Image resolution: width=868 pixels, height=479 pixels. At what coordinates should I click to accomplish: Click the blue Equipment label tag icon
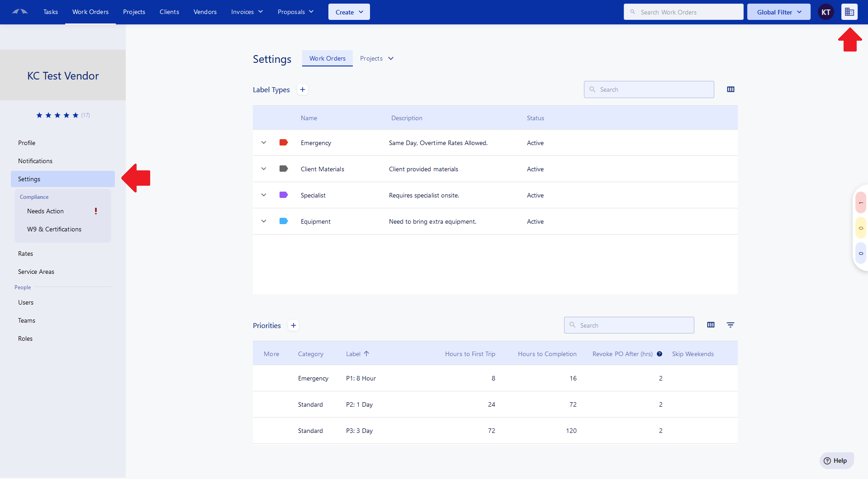[x=284, y=221]
